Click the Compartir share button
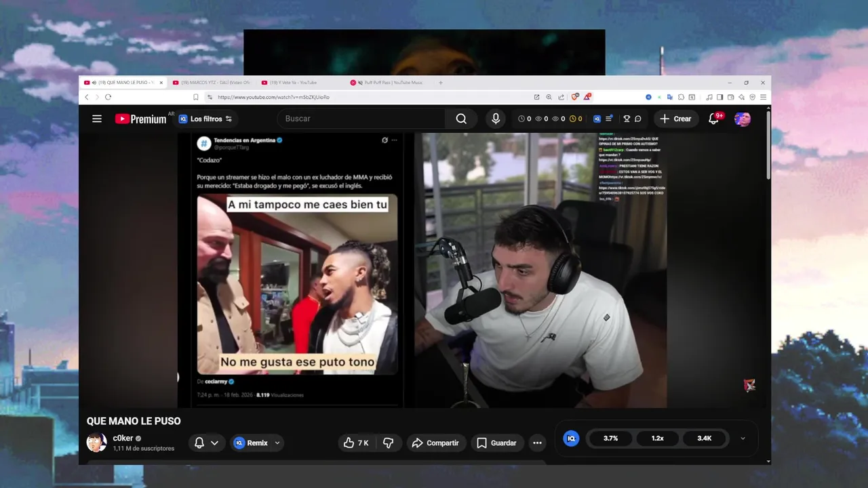The image size is (868, 488). [436, 443]
